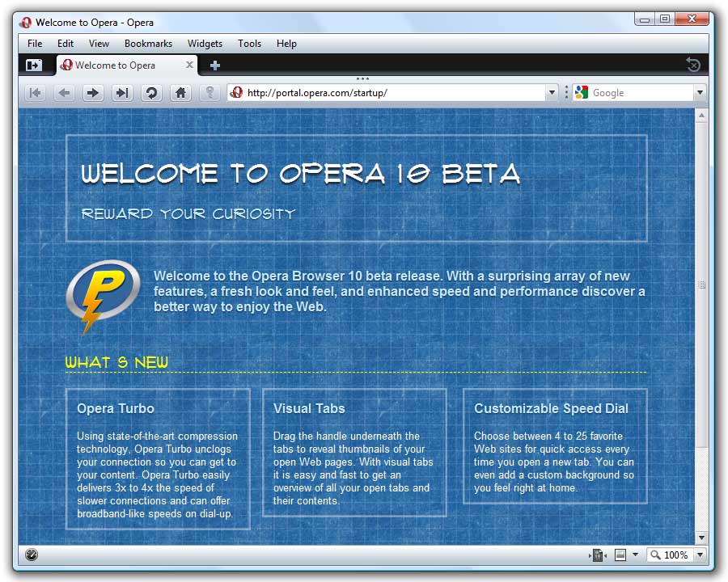Click the Visual Tabs heading

click(309, 408)
